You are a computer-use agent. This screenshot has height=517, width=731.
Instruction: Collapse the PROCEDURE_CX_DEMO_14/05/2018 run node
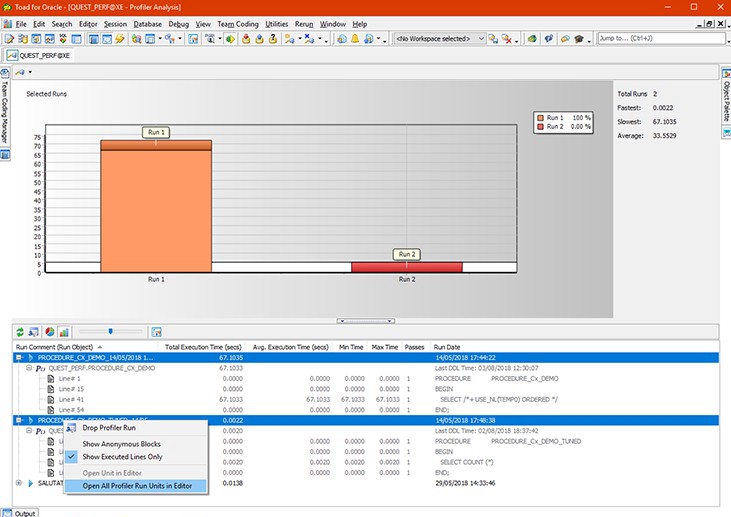(x=19, y=358)
